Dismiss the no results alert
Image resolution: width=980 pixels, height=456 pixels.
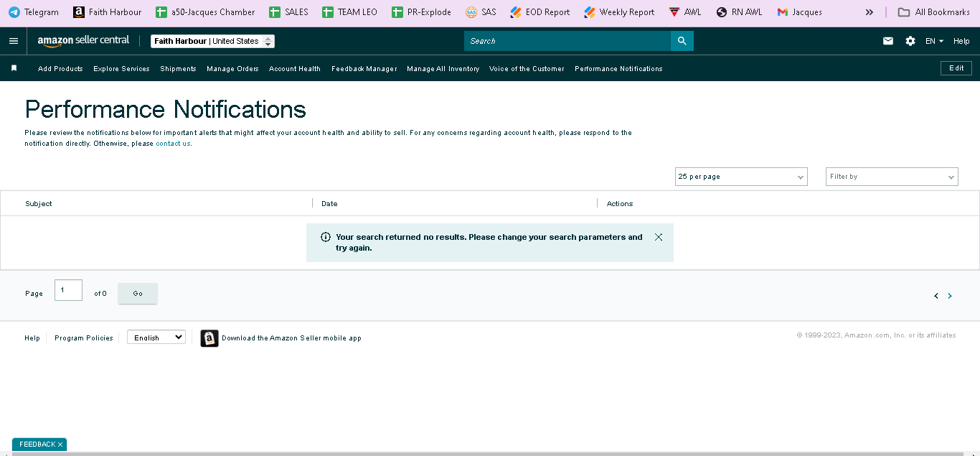[x=659, y=237]
